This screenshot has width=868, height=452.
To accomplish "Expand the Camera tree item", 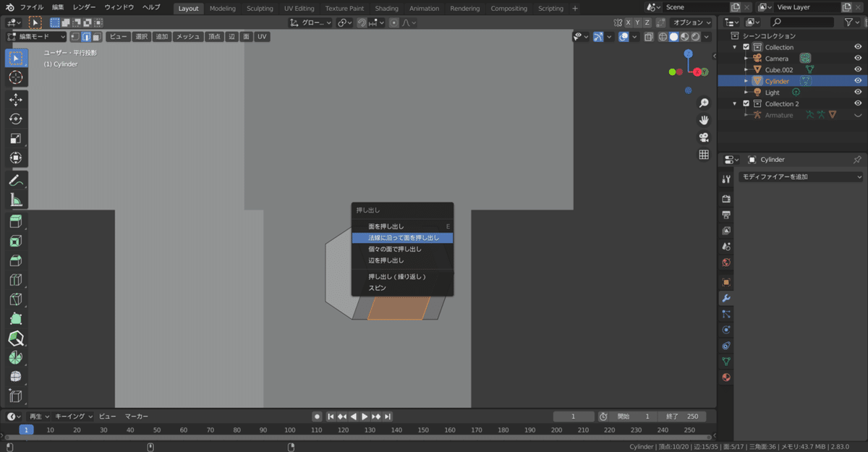I will pyautogui.click(x=746, y=59).
